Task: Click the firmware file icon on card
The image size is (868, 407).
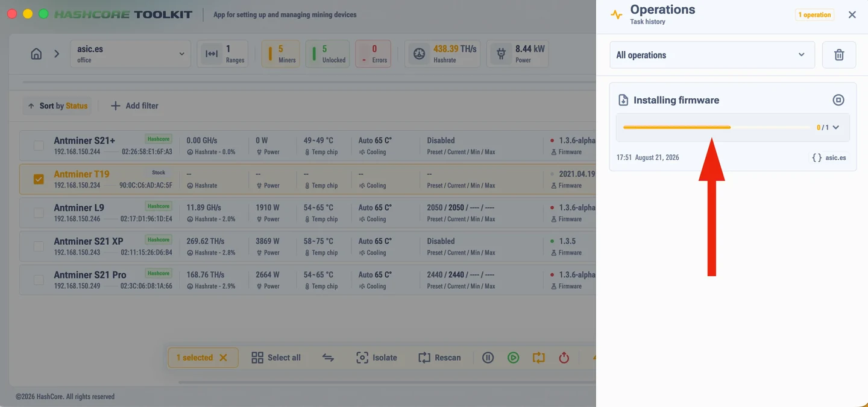Action: (x=624, y=100)
